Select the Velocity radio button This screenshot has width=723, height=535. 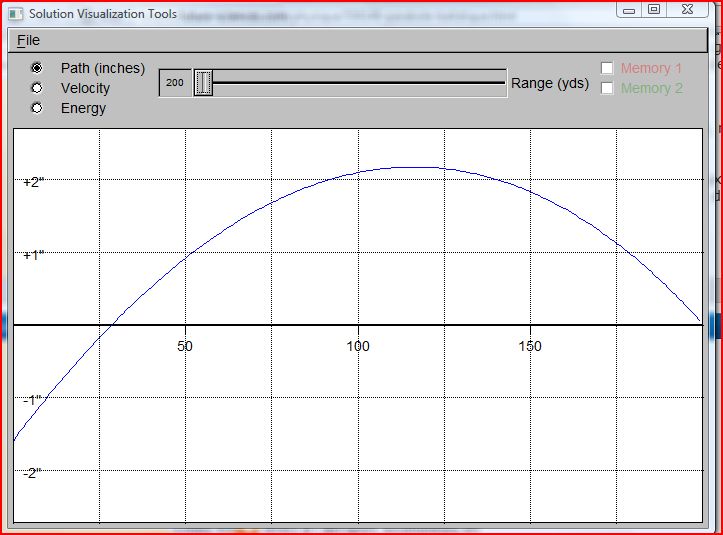coord(36,88)
